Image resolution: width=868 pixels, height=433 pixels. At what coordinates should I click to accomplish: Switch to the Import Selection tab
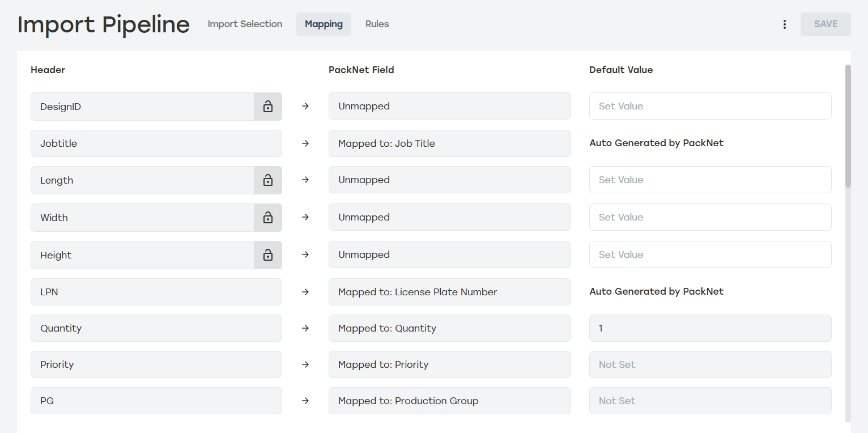tap(245, 24)
